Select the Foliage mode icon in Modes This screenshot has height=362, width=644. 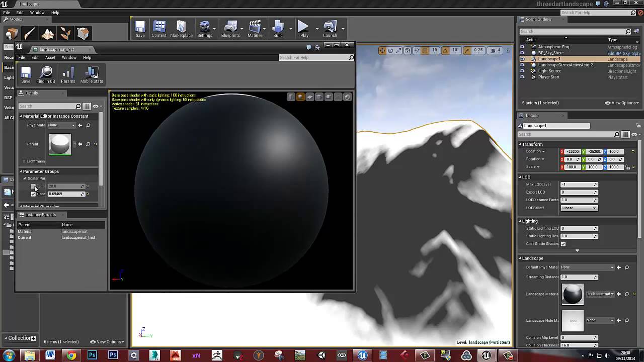[x=65, y=34]
